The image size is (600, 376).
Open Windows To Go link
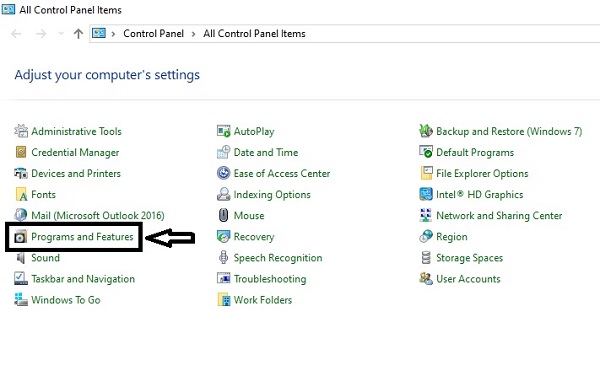66,300
